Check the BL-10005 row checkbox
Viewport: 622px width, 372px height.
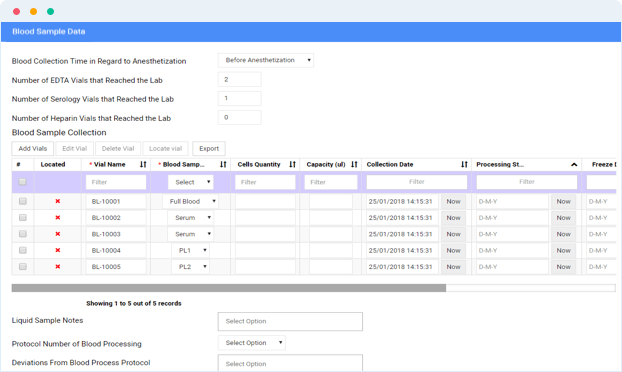tap(23, 267)
